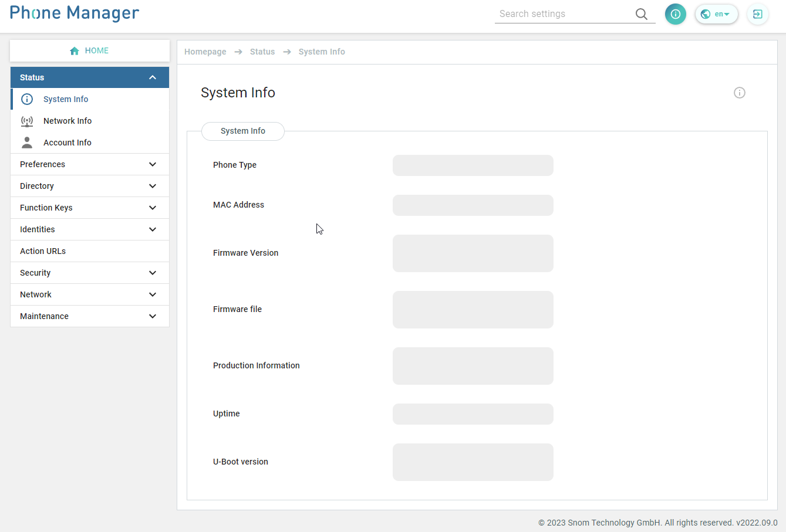Click the teal info button in header

[676, 14]
